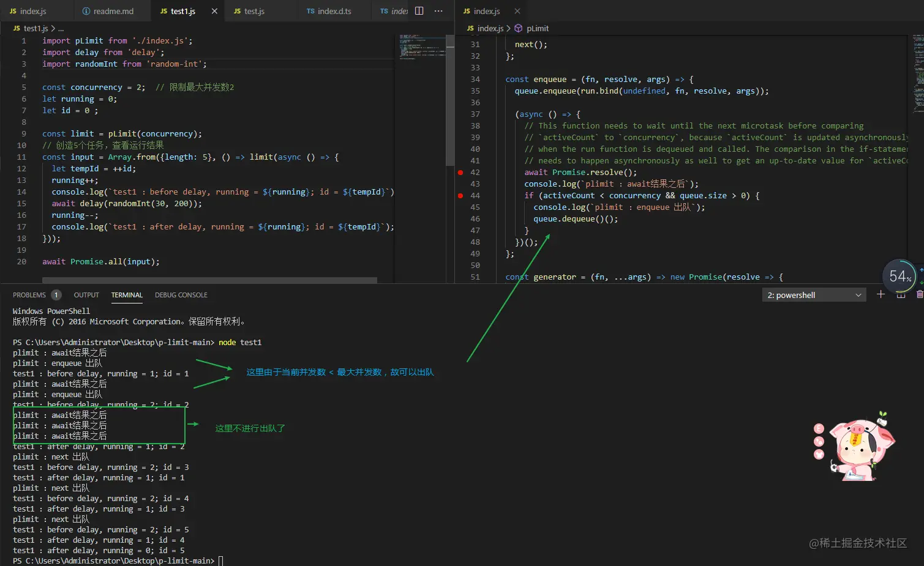
Task: Switch to the OUTPUT panel
Action: point(86,295)
